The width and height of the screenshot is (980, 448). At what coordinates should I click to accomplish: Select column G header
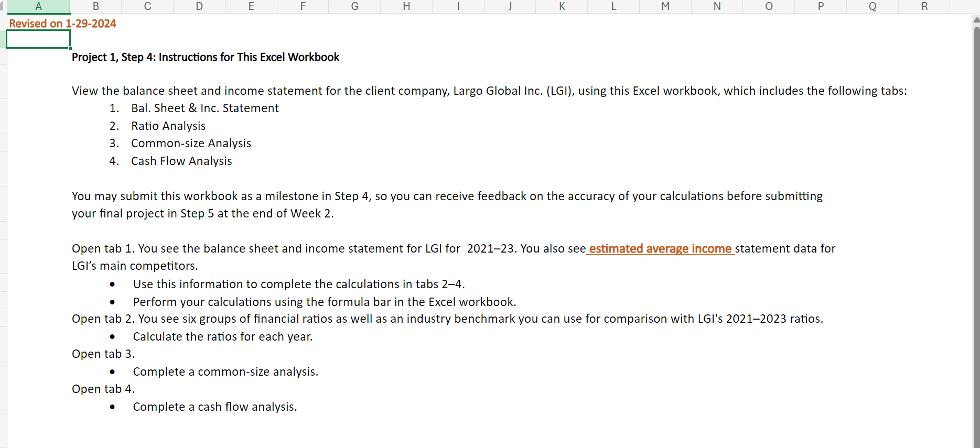tap(355, 6)
